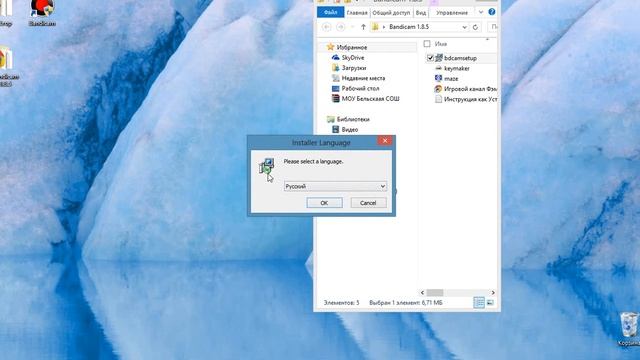The height and width of the screenshot is (360, 640).
Task: Open the address bar history dropdown
Action: pos(464,27)
